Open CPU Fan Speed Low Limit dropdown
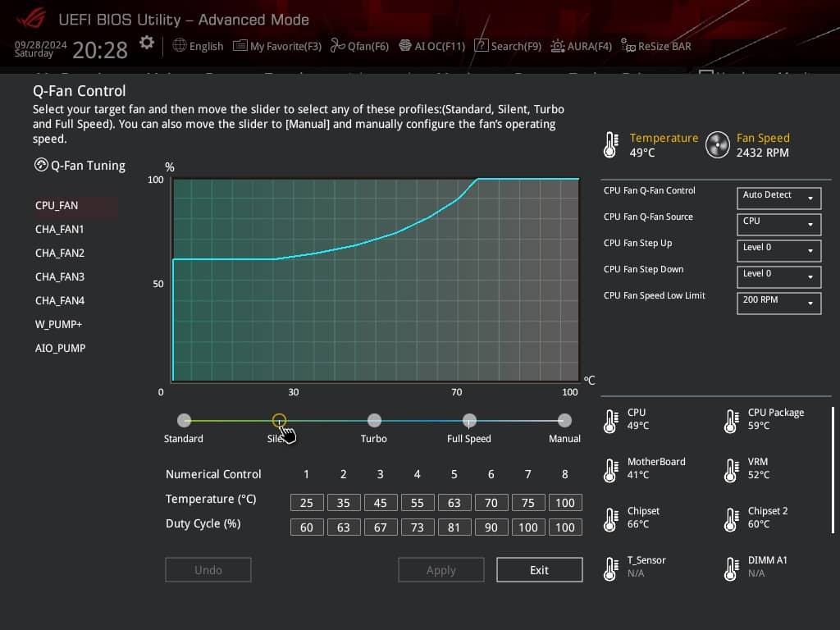The width and height of the screenshot is (840, 630). (778, 303)
